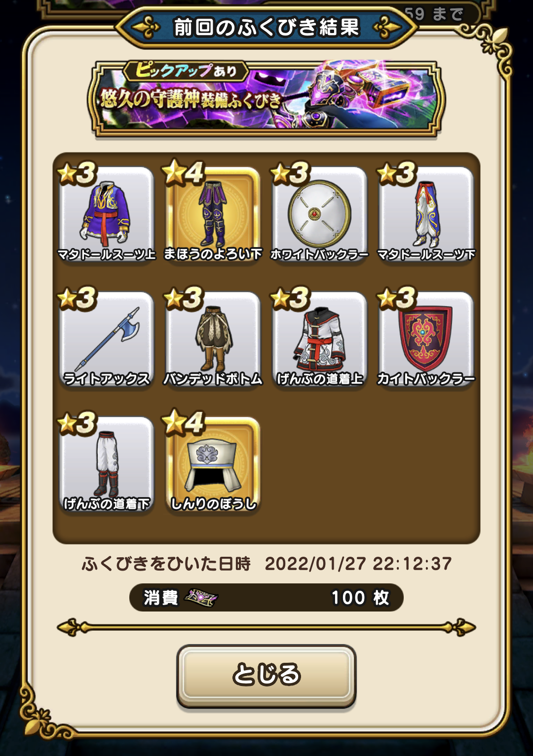
Task: Tap the 100 枚 consumption count
Action: point(360,598)
